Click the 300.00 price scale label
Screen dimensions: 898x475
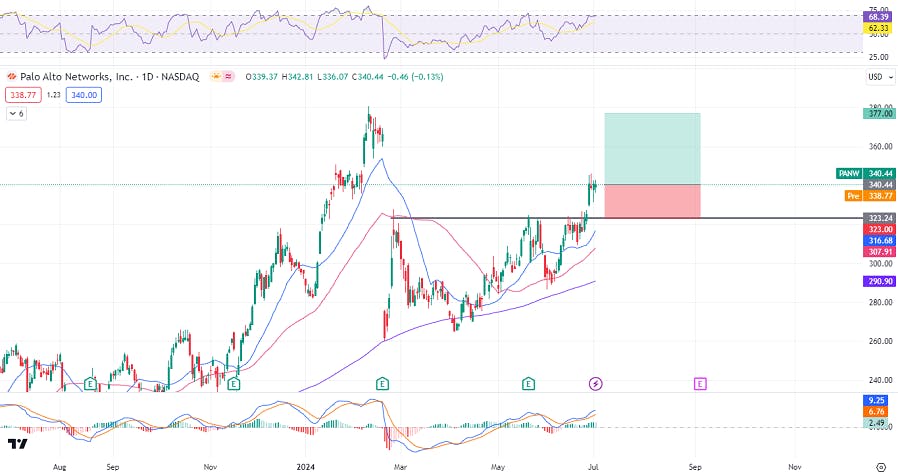click(880, 264)
